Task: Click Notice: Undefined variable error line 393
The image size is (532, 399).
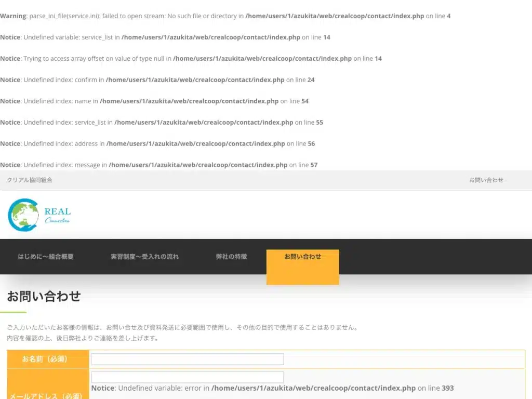Action: tap(272, 388)
